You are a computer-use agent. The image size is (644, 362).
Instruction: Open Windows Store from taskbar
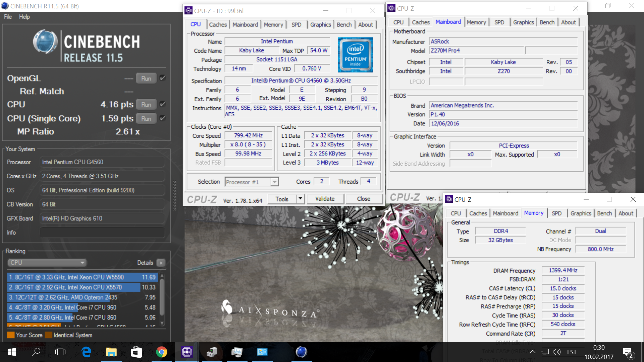(x=136, y=352)
